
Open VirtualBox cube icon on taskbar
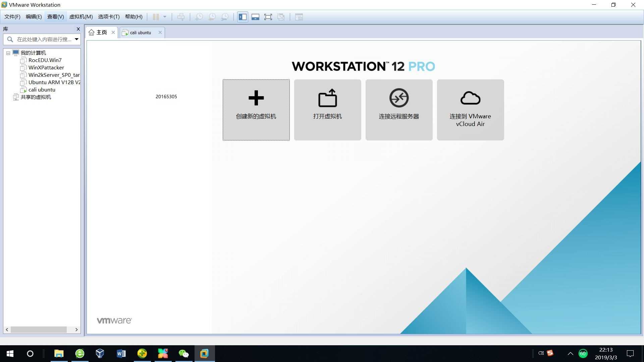(x=100, y=354)
